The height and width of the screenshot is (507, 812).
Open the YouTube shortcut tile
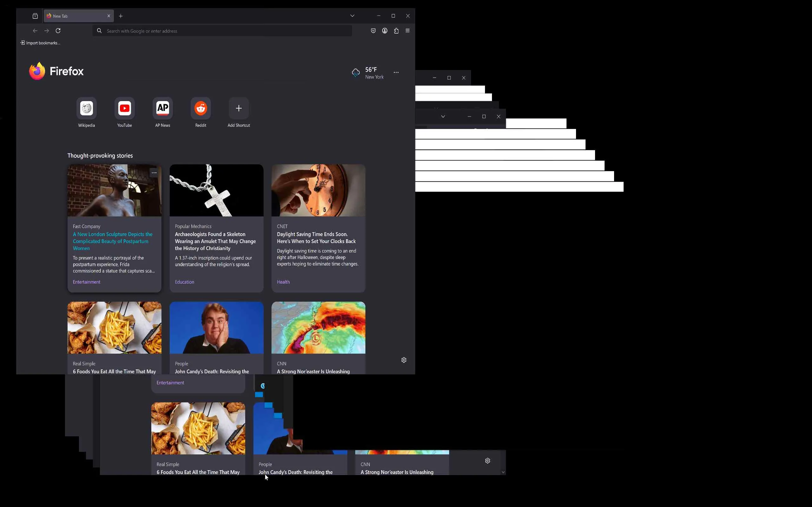pyautogui.click(x=124, y=108)
